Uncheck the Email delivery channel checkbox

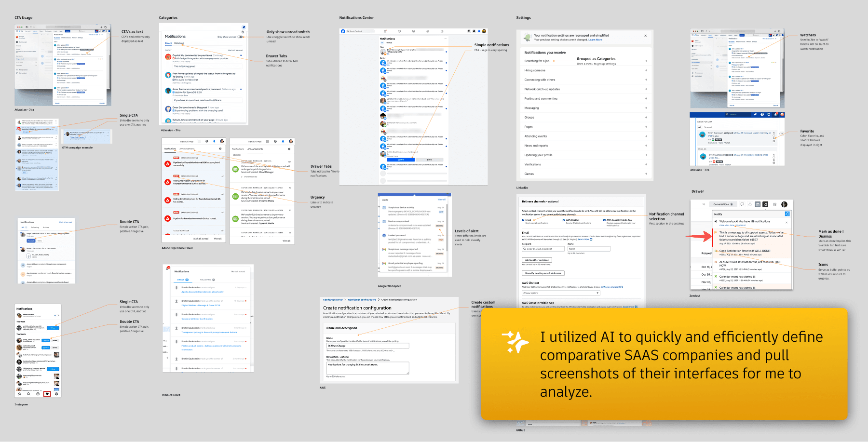[523, 220]
